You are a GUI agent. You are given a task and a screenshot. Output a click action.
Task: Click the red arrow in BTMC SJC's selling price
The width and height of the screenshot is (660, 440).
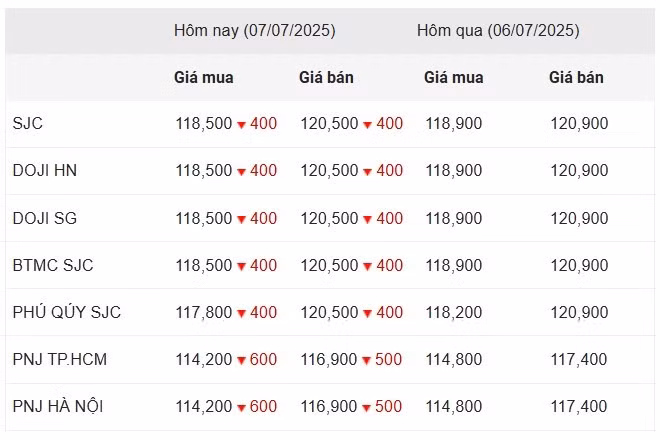pyautogui.click(x=367, y=266)
